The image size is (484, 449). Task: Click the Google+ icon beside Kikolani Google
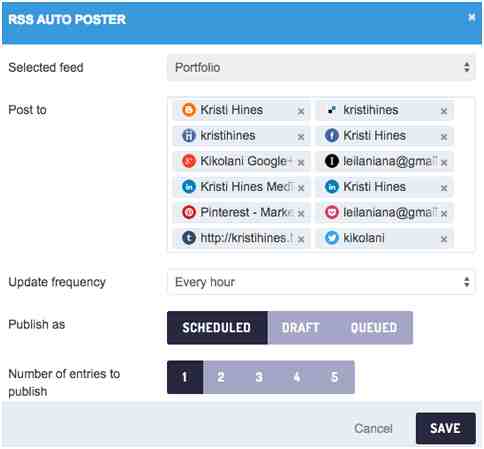(x=189, y=161)
